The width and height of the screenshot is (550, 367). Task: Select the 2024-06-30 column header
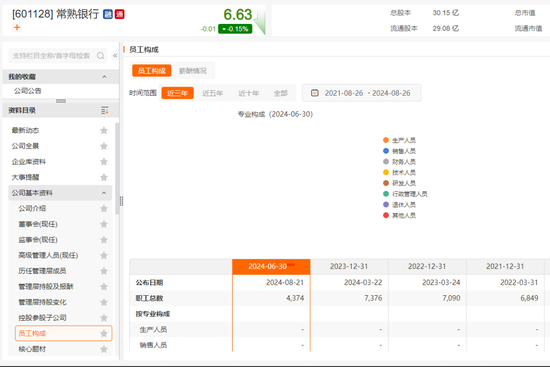[x=271, y=267]
